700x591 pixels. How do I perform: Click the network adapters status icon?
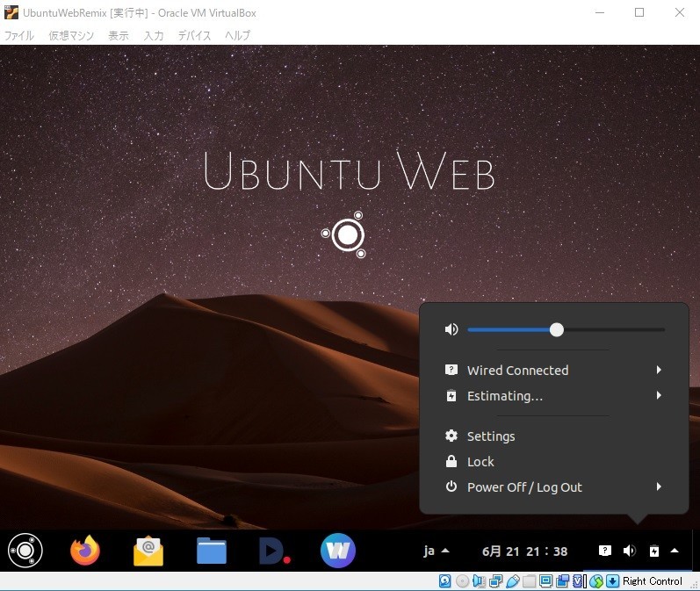click(495, 580)
